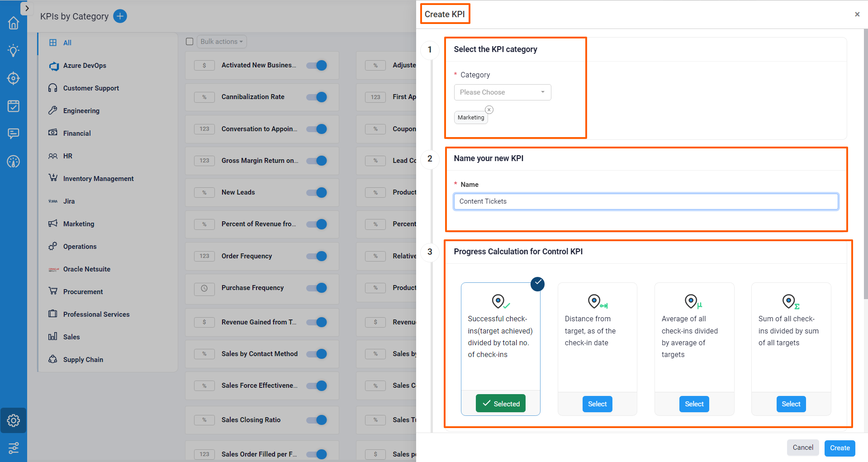
Task: Switch to the All categories tab
Action: [x=66, y=43]
